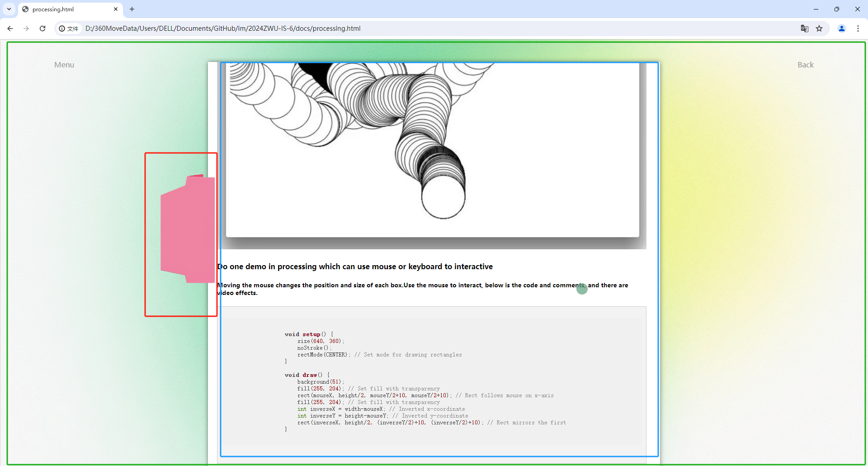Click the pink box shape

[x=188, y=228]
